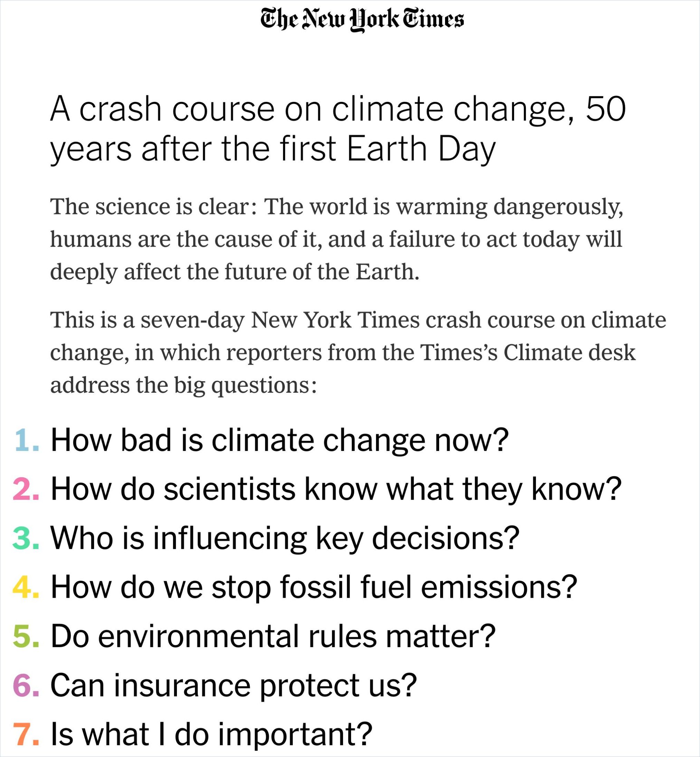
Task: Open 'How bad is climate change now?'
Action: pyautogui.click(x=279, y=440)
